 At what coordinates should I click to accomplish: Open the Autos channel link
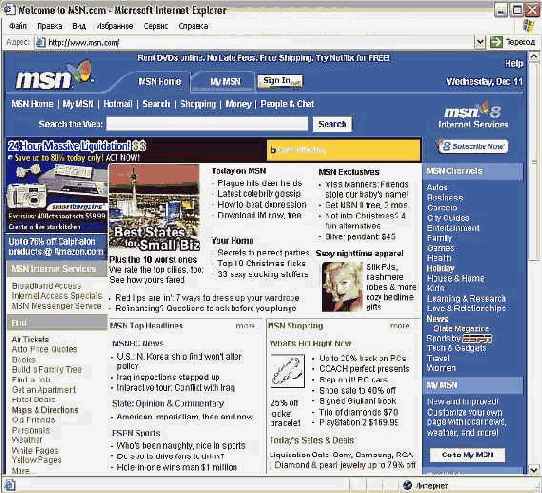tap(437, 187)
